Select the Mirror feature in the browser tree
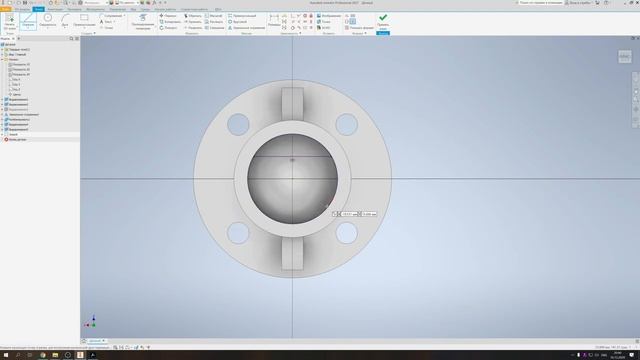 [21, 115]
